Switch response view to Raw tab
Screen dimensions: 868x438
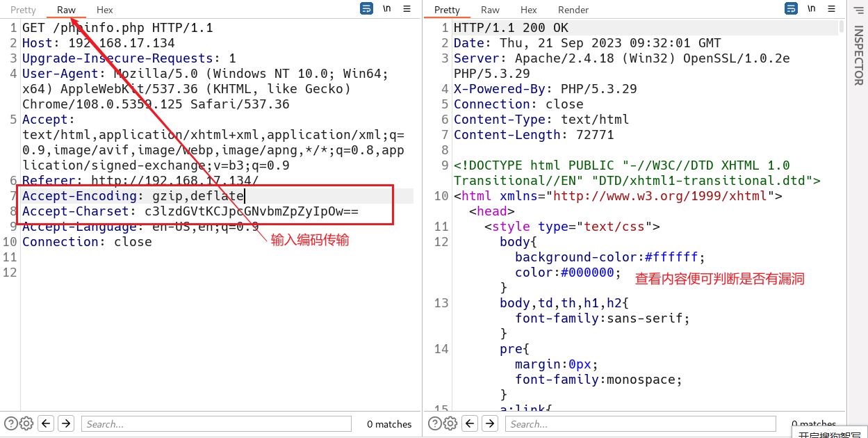tap(490, 10)
